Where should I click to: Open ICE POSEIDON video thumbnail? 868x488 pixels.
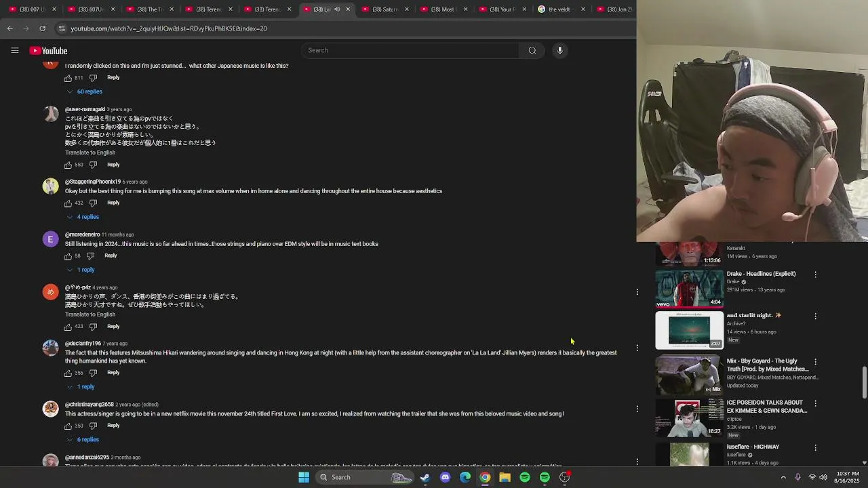click(689, 418)
